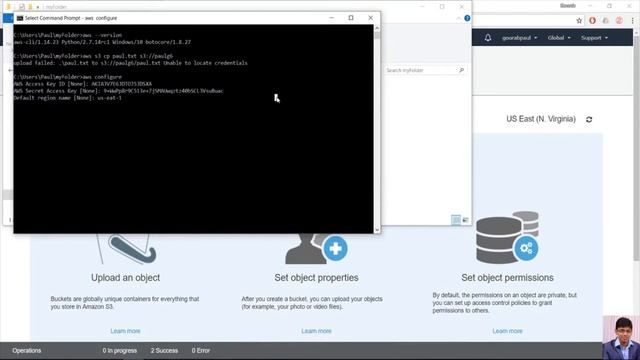Click the Upload an object heading

click(x=126, y=278)
